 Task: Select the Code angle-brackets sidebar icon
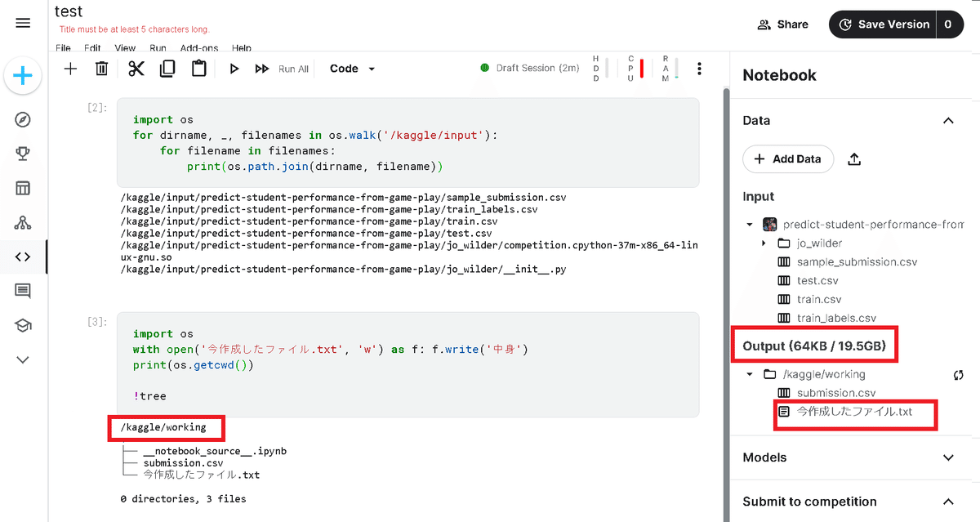pos(22,256)
